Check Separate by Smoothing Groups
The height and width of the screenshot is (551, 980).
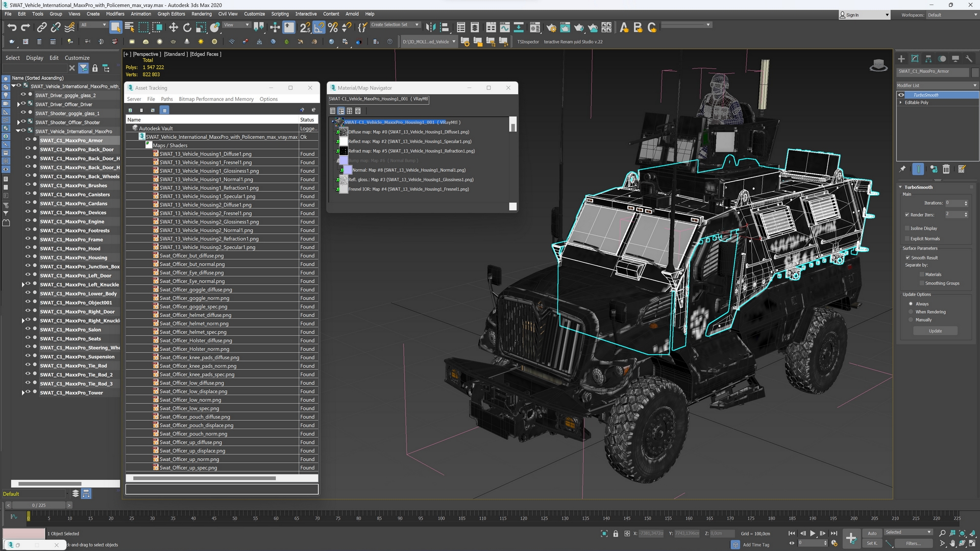click(x=922, y=283)
